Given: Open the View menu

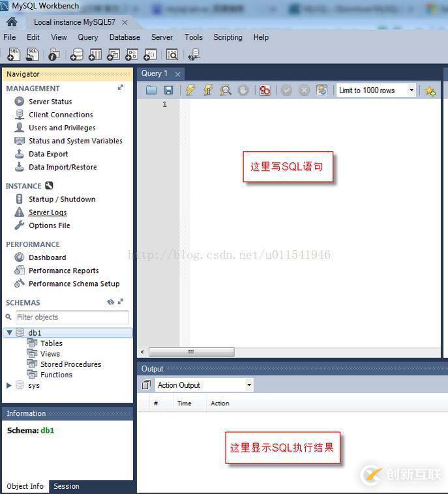Looking at the screenshot, I should point(59,37).
